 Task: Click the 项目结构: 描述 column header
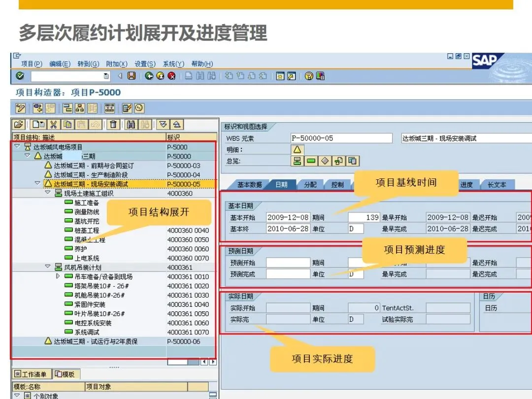(x=89, y=137)
